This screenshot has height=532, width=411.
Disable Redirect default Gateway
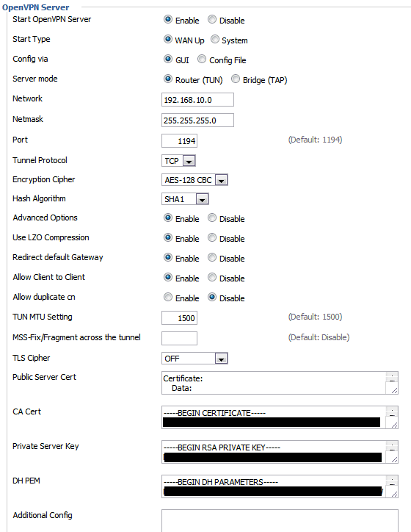(212, 257)
